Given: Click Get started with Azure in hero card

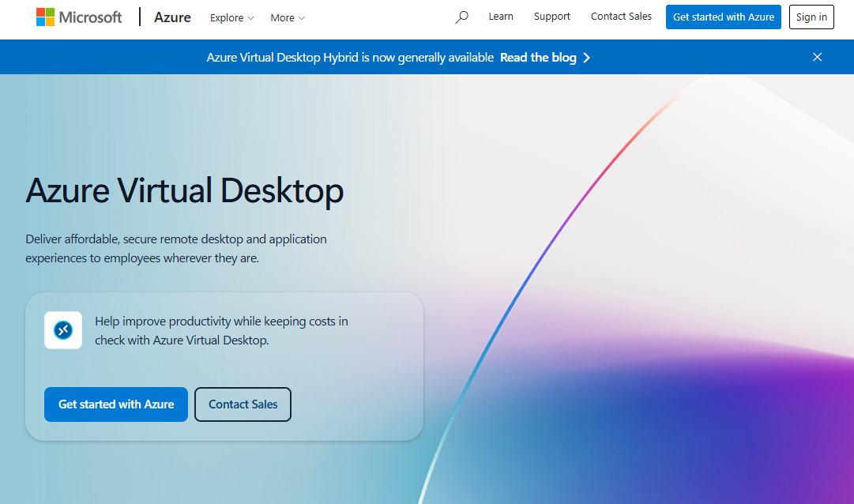Looking at the screenshot, I should pos(116,404).
